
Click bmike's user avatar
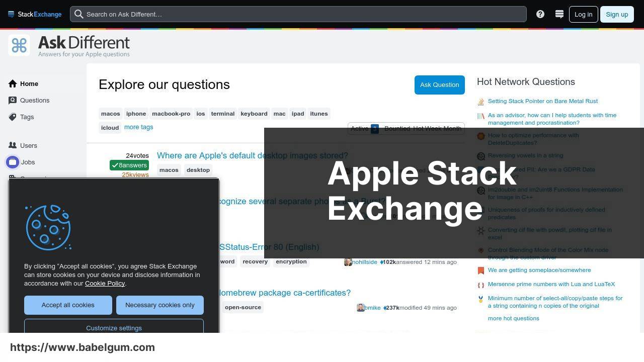(x=360, y=308)
